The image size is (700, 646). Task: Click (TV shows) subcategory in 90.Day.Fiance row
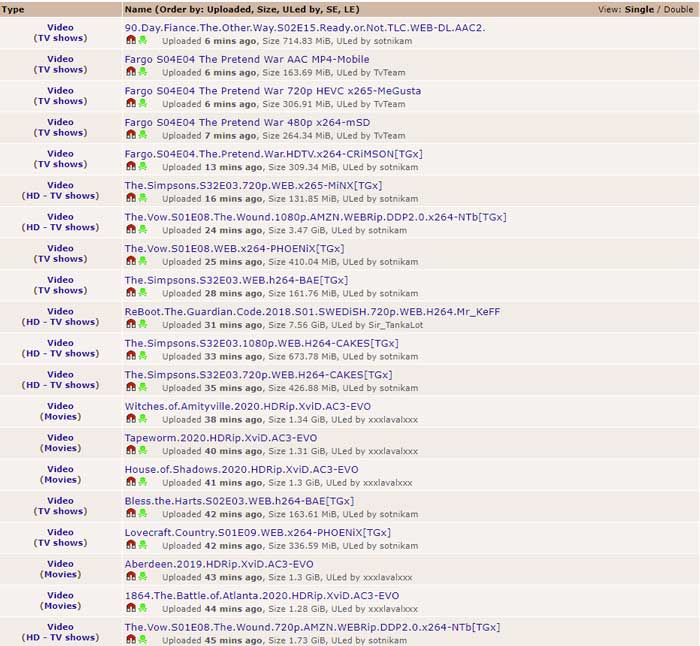pyautogui.click(x=60, y=38)
